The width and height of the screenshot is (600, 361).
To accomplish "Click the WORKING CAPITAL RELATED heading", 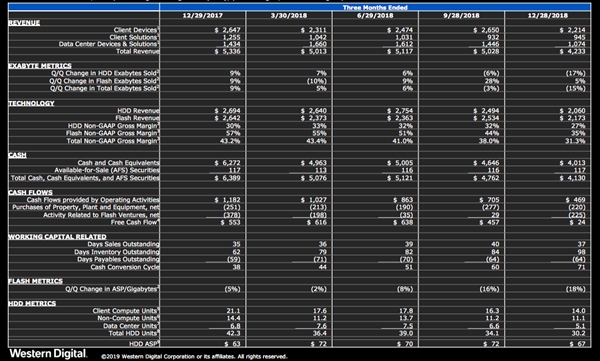I will point(57,237).
